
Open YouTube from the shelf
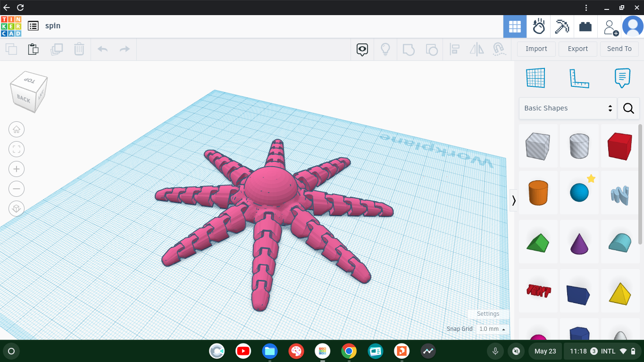(243, 351)
